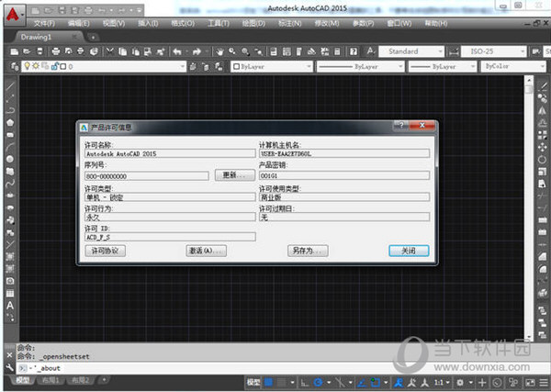Click layer 0 color square swatch

click(x=62, y=66)
